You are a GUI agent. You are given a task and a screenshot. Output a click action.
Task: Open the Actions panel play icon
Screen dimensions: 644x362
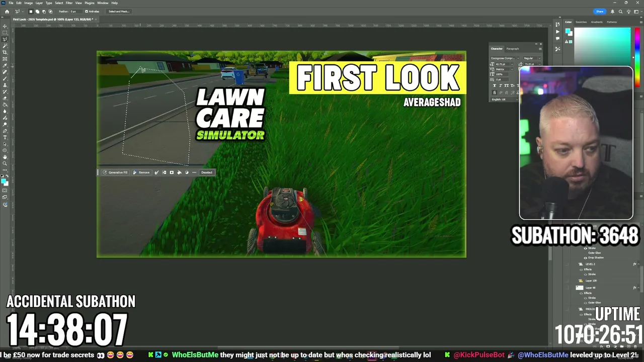coord(557,31)
